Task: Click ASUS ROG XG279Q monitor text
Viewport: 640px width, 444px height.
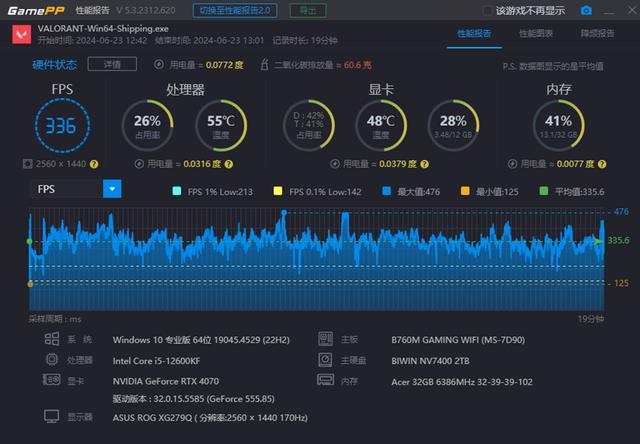Action: coord(210,417)
